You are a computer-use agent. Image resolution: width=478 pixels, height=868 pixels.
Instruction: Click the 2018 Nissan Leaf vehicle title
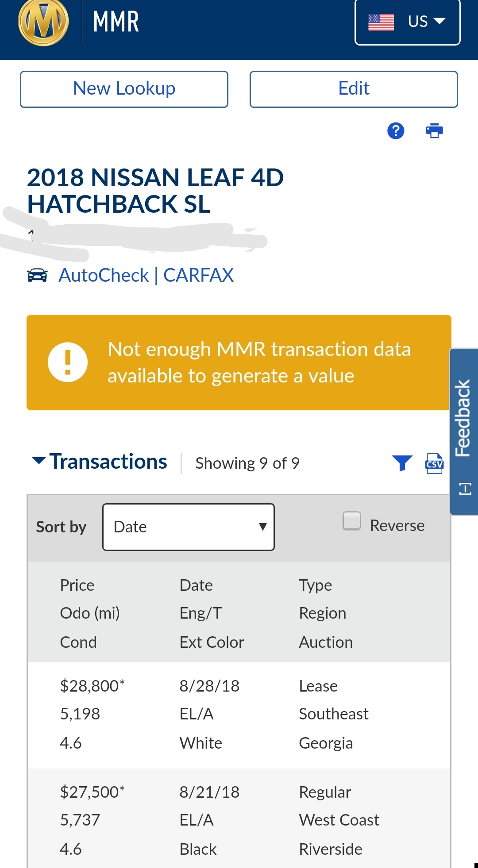(155, 191)
